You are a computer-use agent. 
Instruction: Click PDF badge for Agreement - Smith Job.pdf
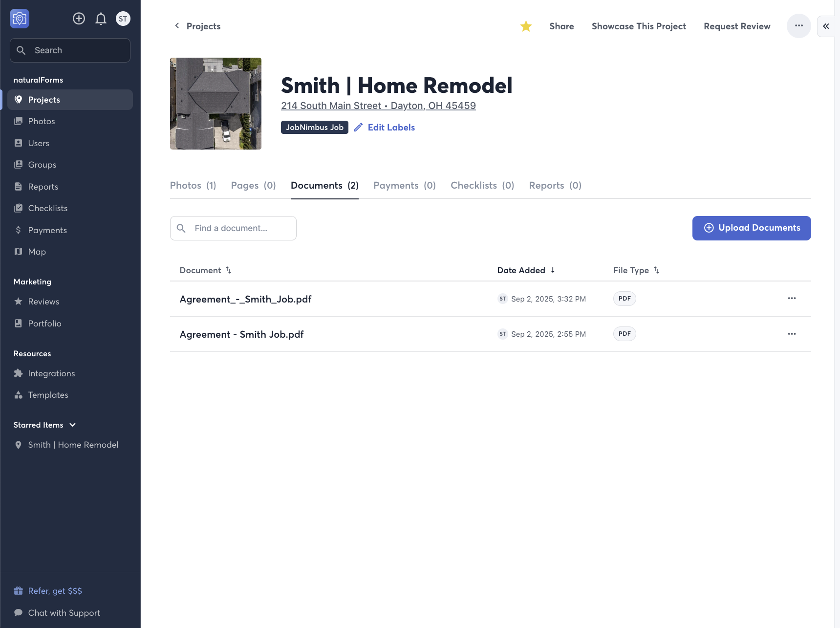(x=625, y=334)
